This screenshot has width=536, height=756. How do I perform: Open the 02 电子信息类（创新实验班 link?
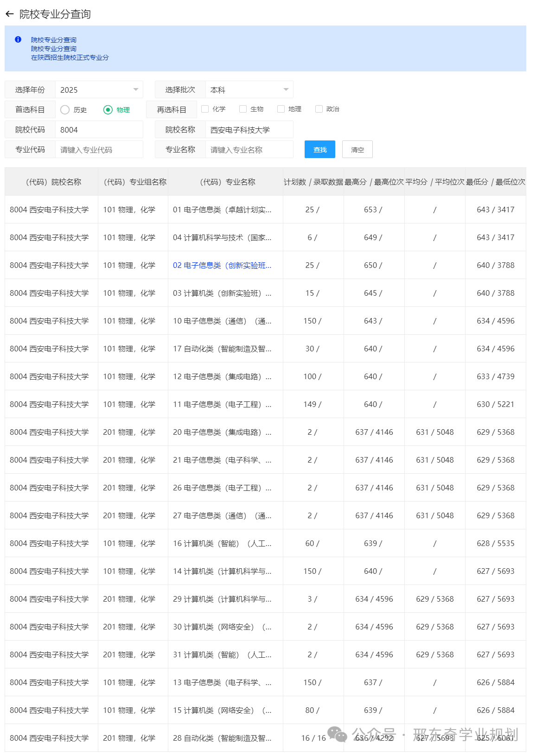pyautogui.click(x=222, y=266)
